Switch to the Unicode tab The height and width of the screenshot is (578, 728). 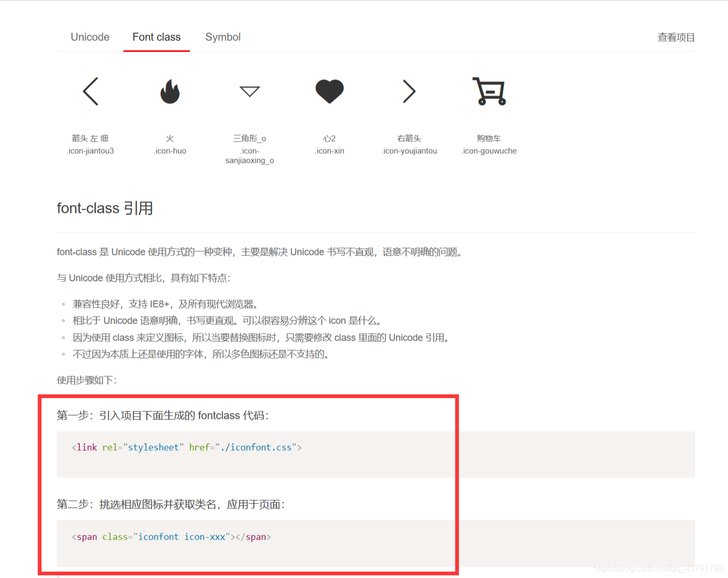point(90,37)
